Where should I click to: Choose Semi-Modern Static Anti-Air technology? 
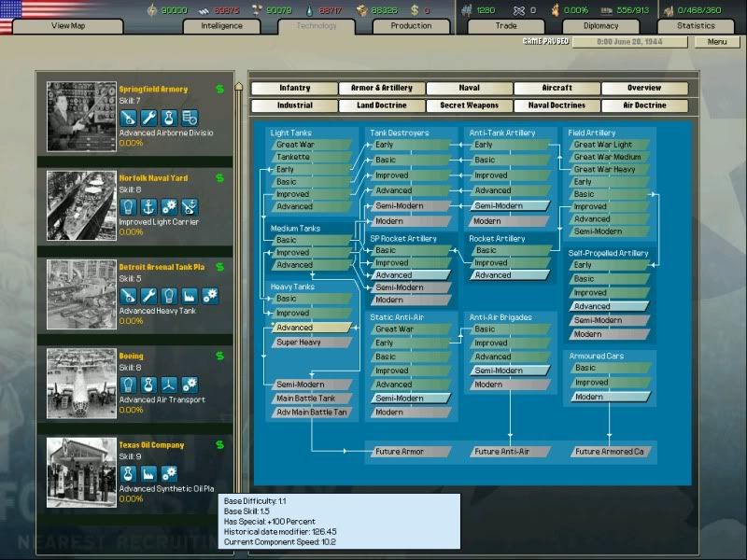[408, 399]
